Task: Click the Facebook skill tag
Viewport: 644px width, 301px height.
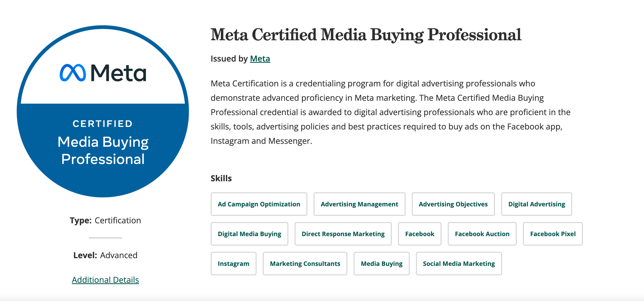Action: [420, 234]
